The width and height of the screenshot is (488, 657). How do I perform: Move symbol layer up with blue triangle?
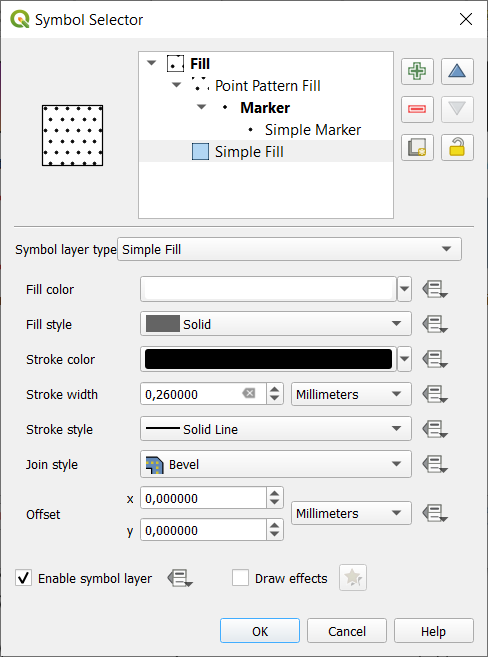(x=457, y=71)
